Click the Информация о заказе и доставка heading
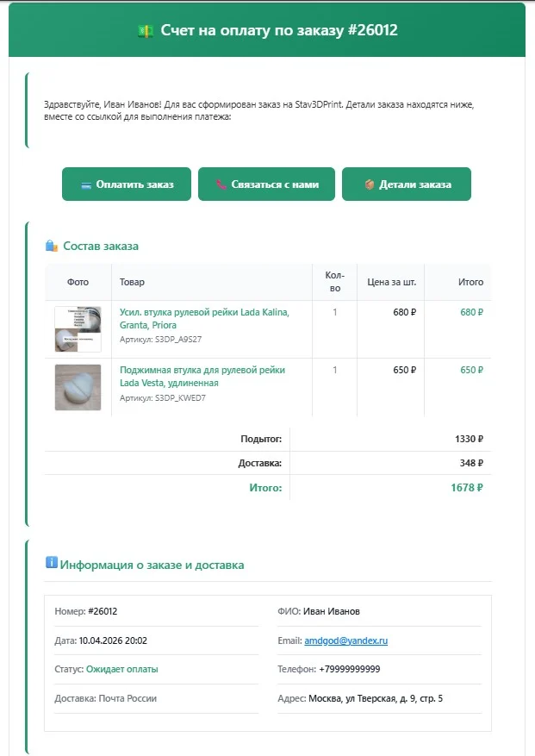 (152, 565)
